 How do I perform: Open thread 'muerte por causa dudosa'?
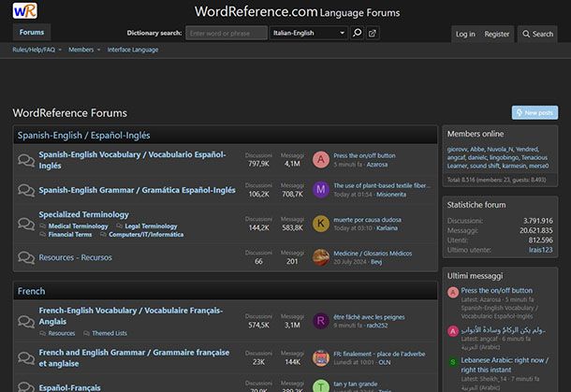[368, 220]
